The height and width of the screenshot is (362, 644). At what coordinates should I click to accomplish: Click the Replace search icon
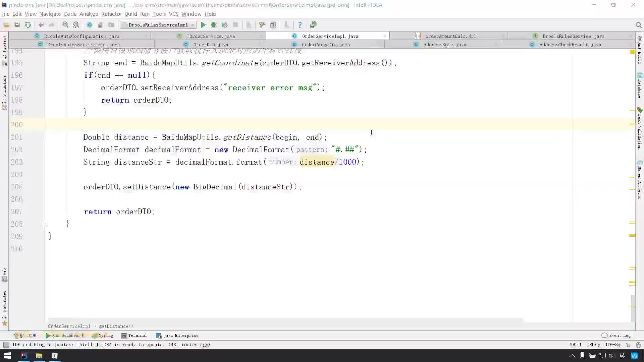click(76, 25)
